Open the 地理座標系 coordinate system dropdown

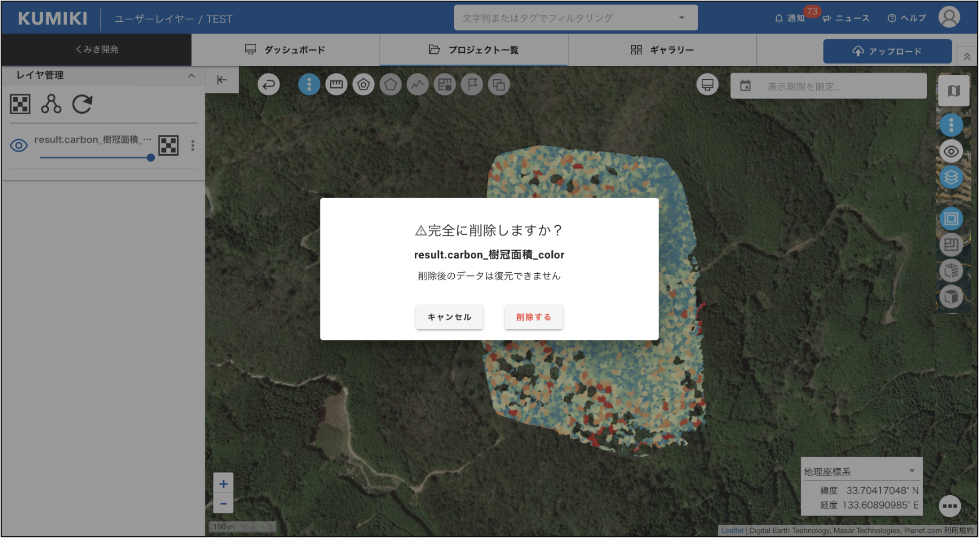tap(912, 471)
